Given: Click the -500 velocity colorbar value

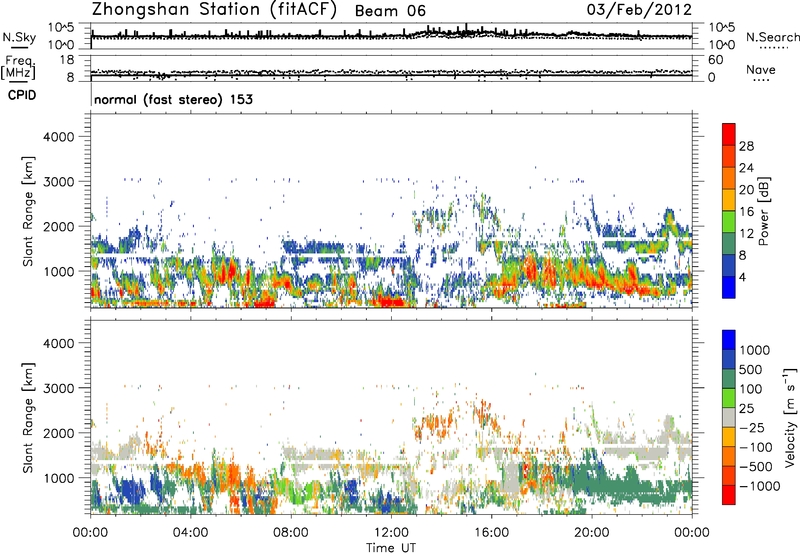Looking at the screenshot, I should pos(758,467).
